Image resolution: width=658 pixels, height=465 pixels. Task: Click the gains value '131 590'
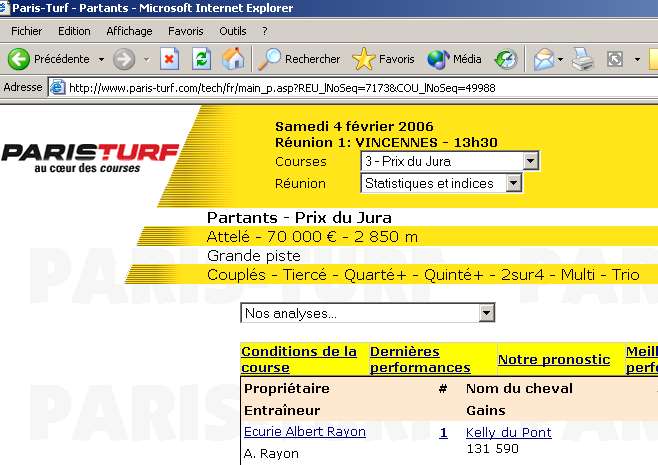tap(493, 449)
